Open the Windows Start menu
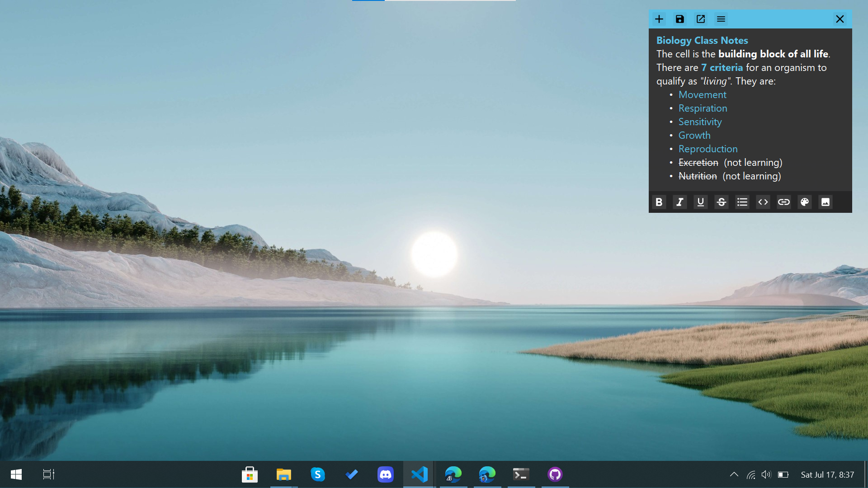The height and width of the screenshot is (488, 868). tap(16, 474)
